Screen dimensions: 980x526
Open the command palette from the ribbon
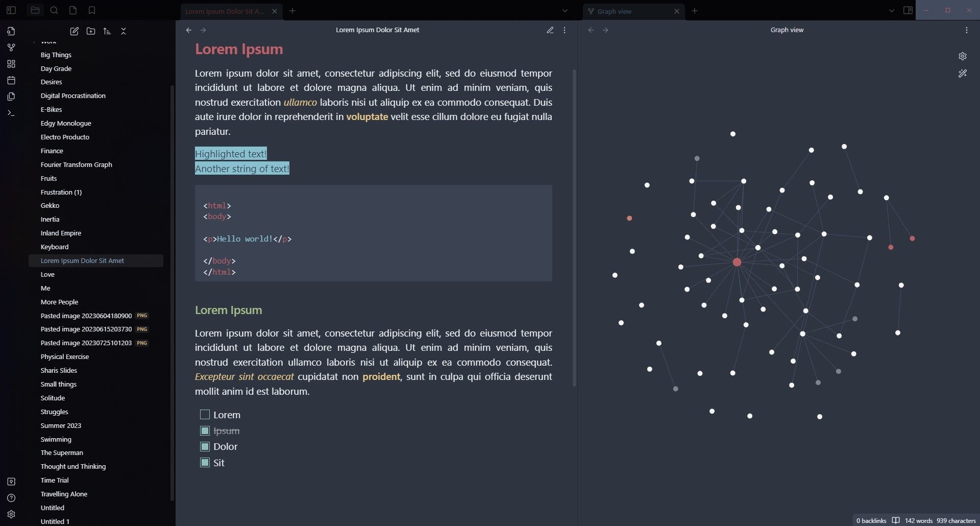[11, 113]
